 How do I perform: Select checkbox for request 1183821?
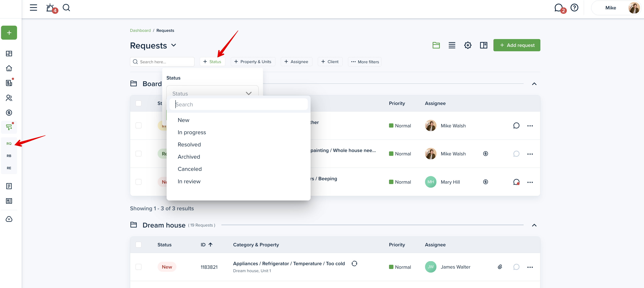point(138,267)
